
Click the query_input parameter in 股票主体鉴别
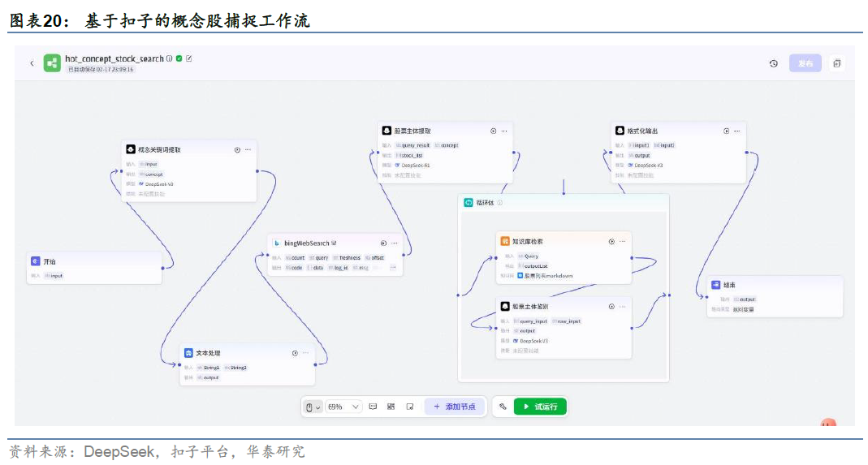[530, 321]
